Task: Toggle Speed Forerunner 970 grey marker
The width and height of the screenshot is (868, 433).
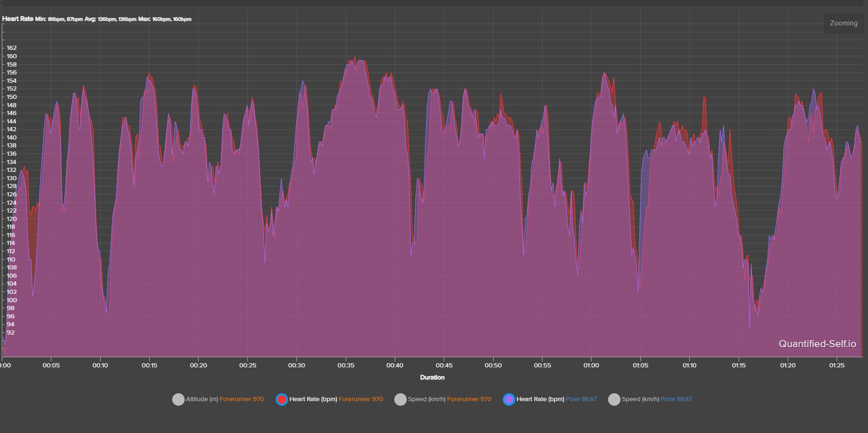Action: [x=400, y=399]
